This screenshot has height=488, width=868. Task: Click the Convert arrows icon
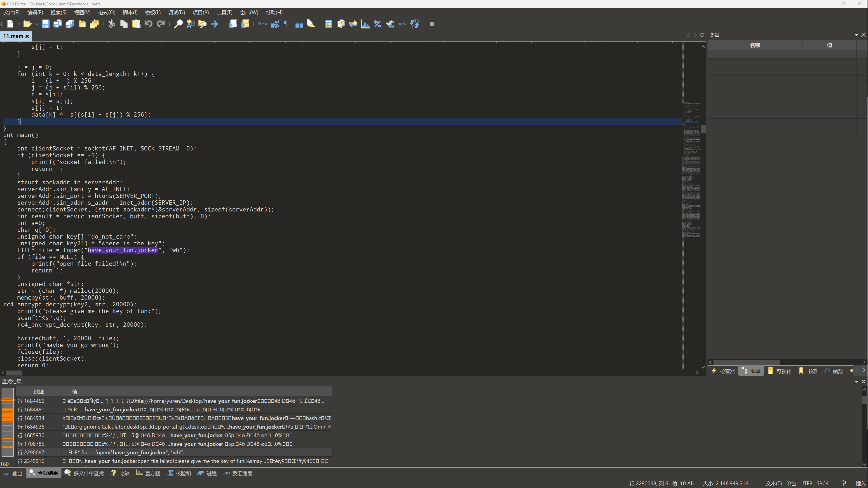pos(353,24)
